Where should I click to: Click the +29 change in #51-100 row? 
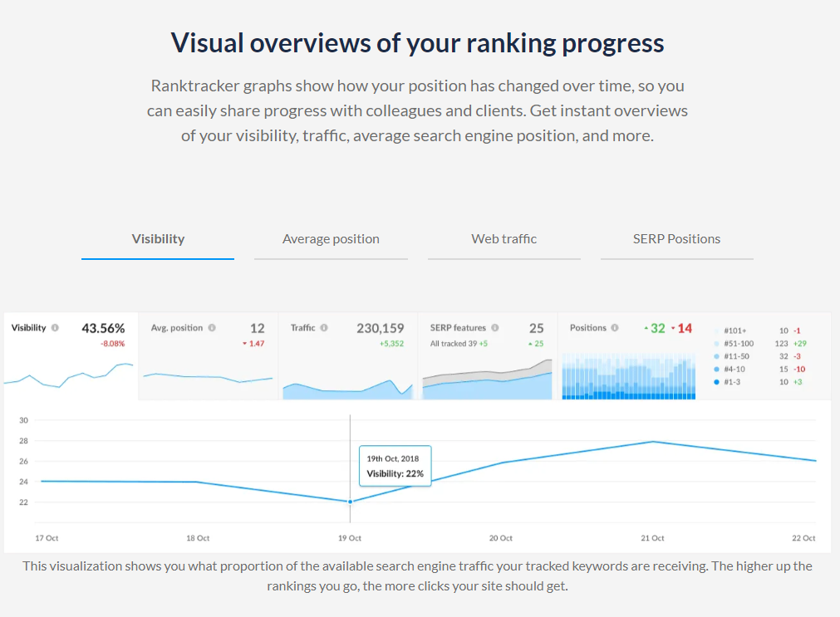coord(800,344)
